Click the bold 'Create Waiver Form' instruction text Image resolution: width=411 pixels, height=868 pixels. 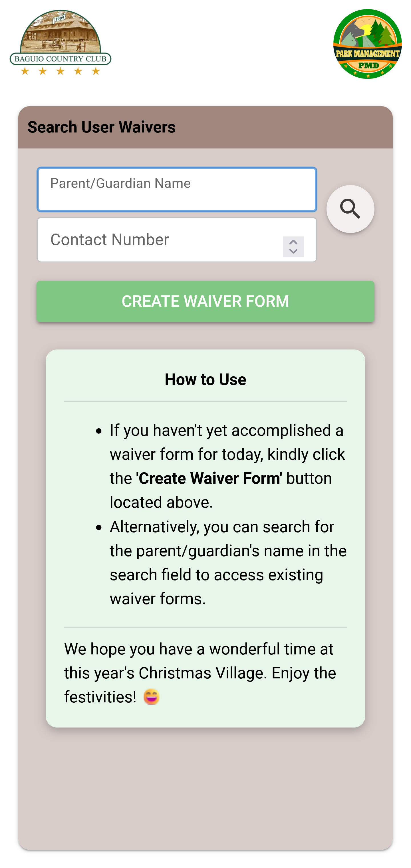(209, 478)
